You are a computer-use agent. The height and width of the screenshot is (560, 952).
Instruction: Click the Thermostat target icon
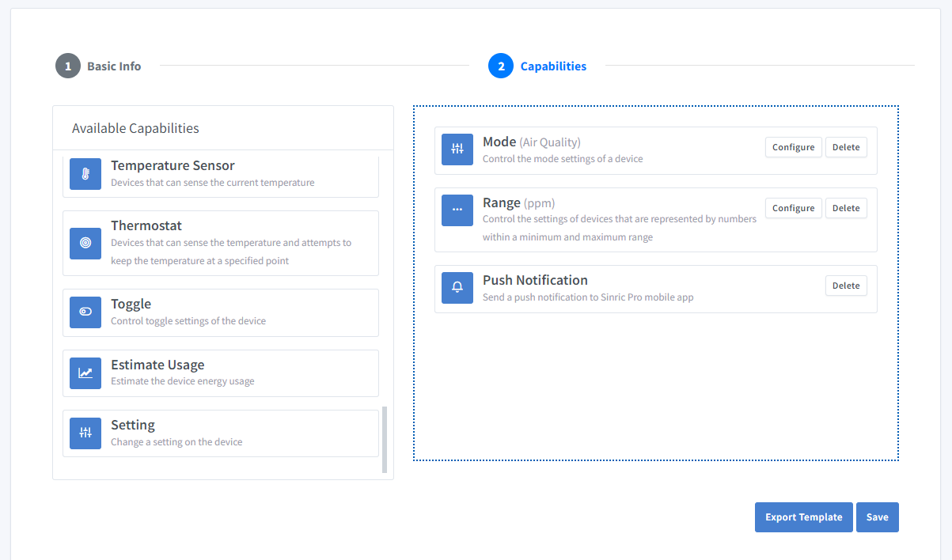85,243
